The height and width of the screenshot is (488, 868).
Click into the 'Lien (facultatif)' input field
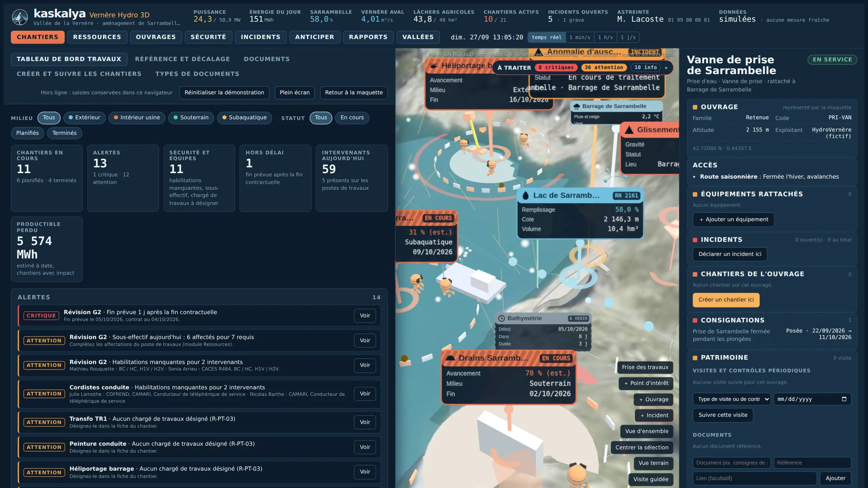(x=755, y=478)
